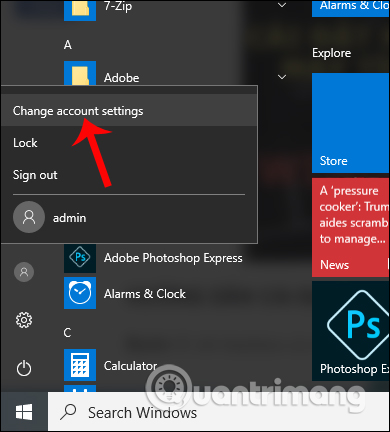Expand the Adobe folder chevron

(x=282, y=77)
